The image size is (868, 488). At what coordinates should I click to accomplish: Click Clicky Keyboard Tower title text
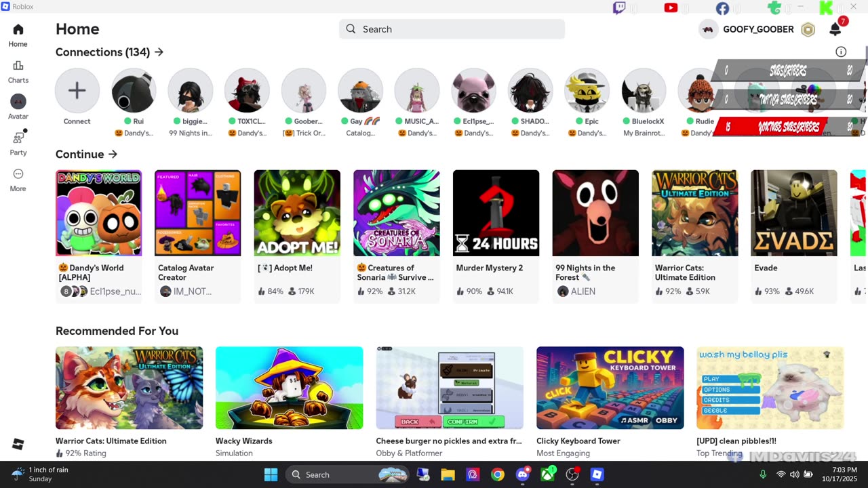click(578, 441)
